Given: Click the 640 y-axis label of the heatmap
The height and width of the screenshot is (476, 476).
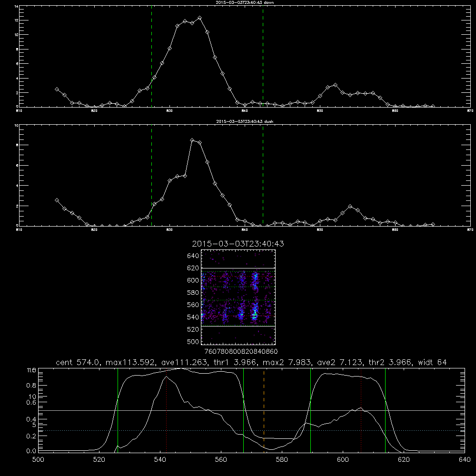Looking at the screenshot, I should tap(193, 256).
